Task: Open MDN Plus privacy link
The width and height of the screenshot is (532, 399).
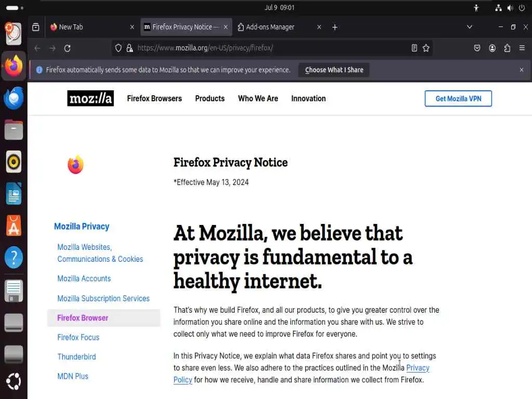Action: [73, 376]
